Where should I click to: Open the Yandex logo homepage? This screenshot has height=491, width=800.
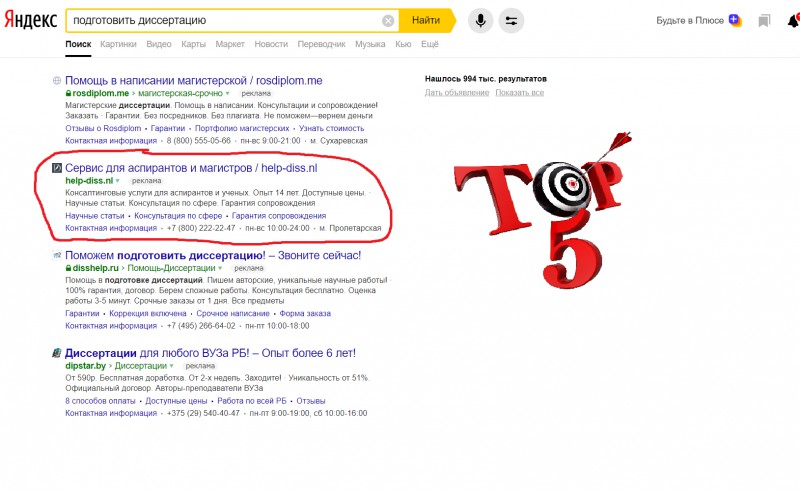31,20
